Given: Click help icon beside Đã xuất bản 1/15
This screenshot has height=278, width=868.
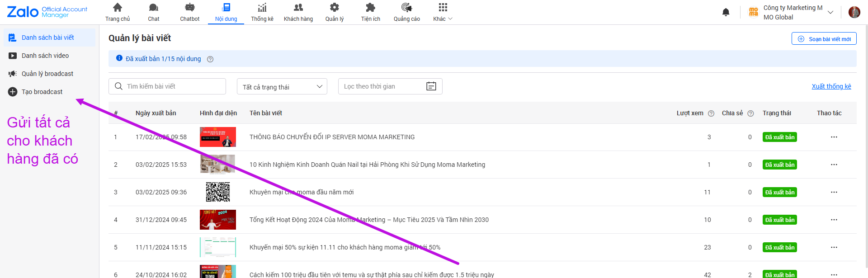Looking at the screenshot, I should point(210,59).
